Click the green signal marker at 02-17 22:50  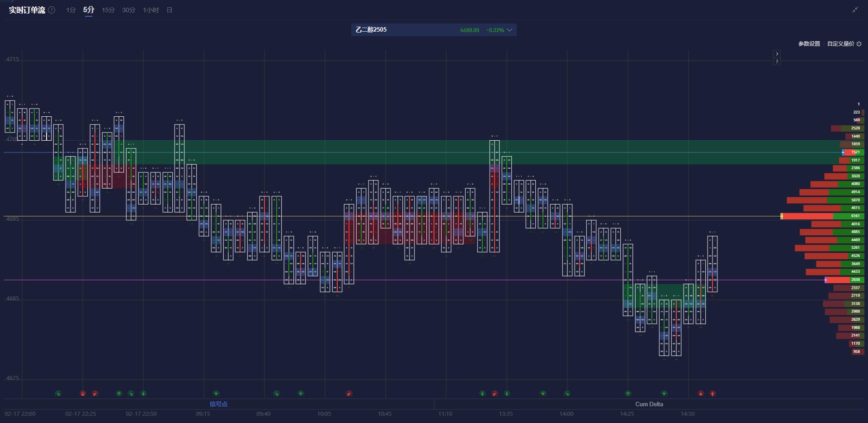(x=143, y=394)
